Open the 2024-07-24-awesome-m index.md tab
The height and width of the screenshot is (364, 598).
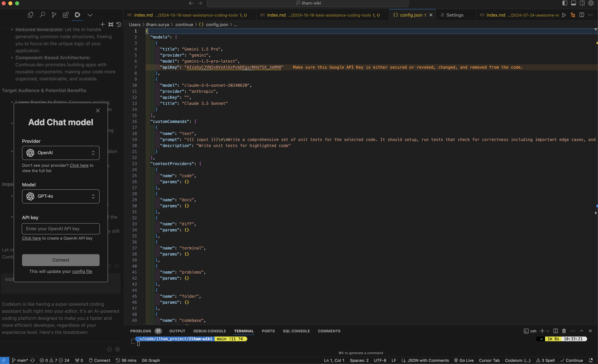tap(519, 15)
